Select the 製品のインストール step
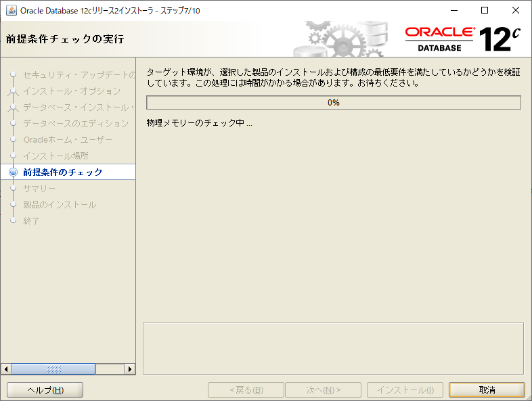The width and height of the screenshot is (532, 401). tap(60, 205)
